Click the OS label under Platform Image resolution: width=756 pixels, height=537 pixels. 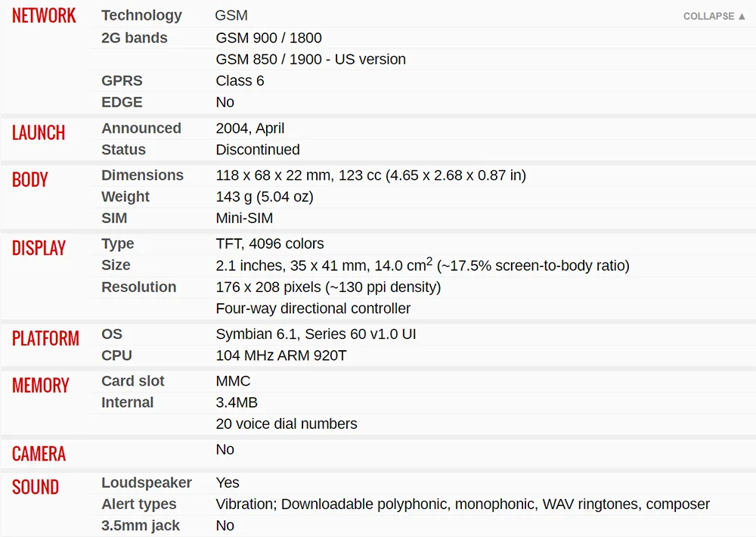click(x=112, y=334)
